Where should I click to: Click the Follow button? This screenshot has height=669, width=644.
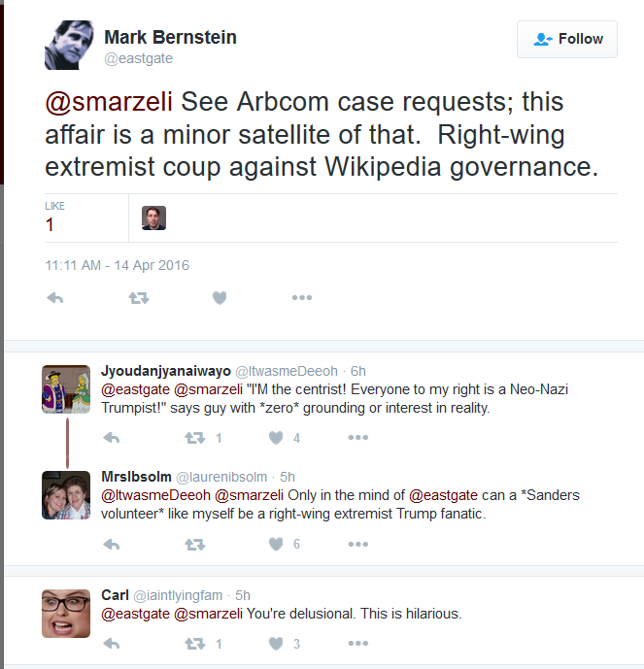point(567,39)
